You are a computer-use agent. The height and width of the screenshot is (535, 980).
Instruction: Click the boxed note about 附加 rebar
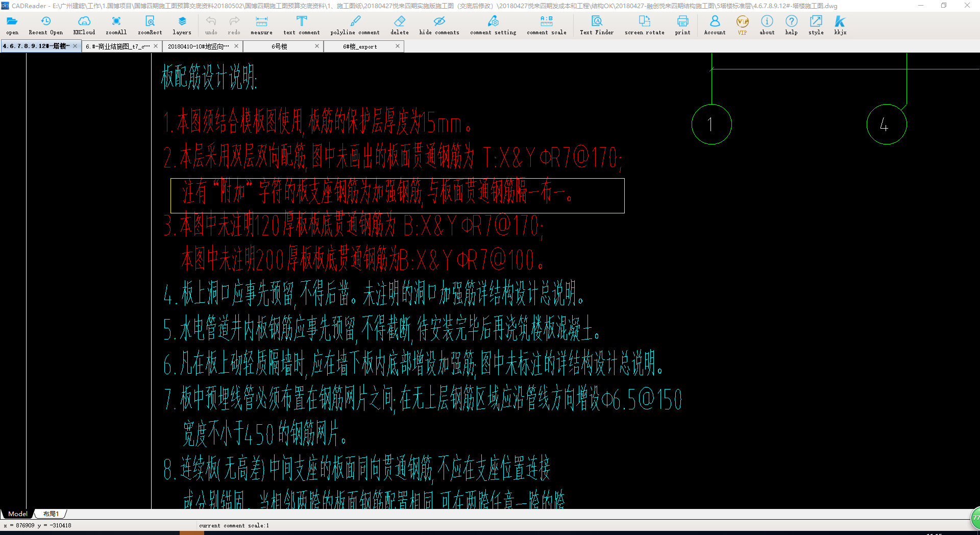click(397, 196)
